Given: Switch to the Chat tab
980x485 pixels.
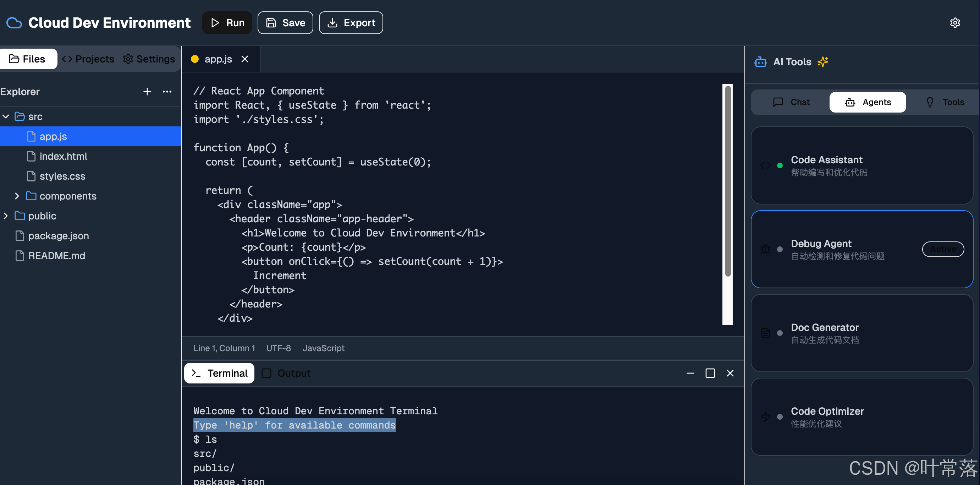Looking at the screenshot, I should pyautogui.click(x=791, y=102).
